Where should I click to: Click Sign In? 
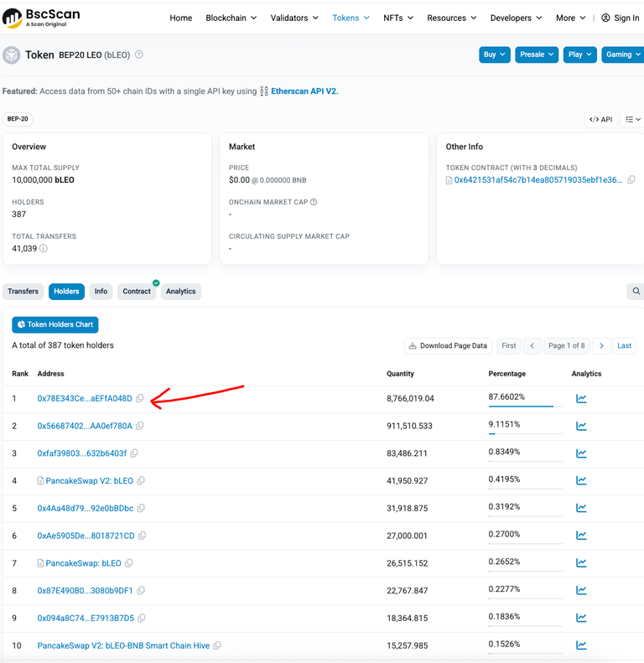621,18
